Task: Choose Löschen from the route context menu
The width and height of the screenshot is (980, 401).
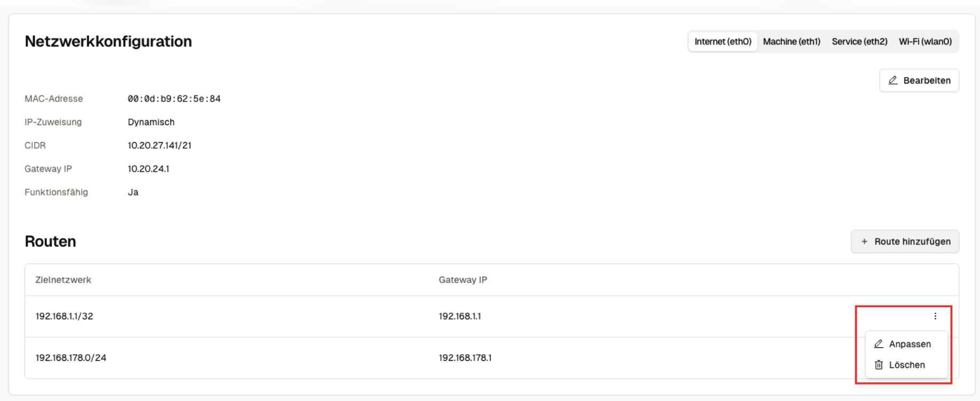Action: (x=906, y=365)
